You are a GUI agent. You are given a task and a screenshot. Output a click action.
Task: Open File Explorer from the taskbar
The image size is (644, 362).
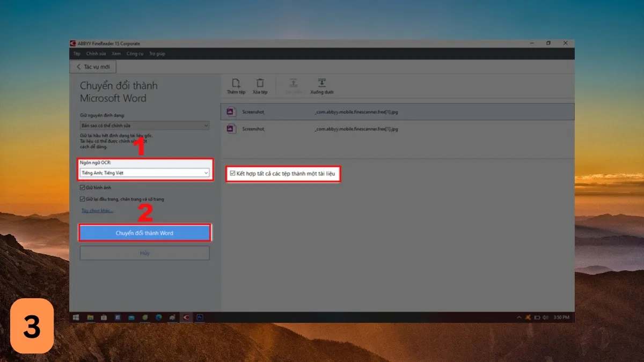click(x=90, y=317)
